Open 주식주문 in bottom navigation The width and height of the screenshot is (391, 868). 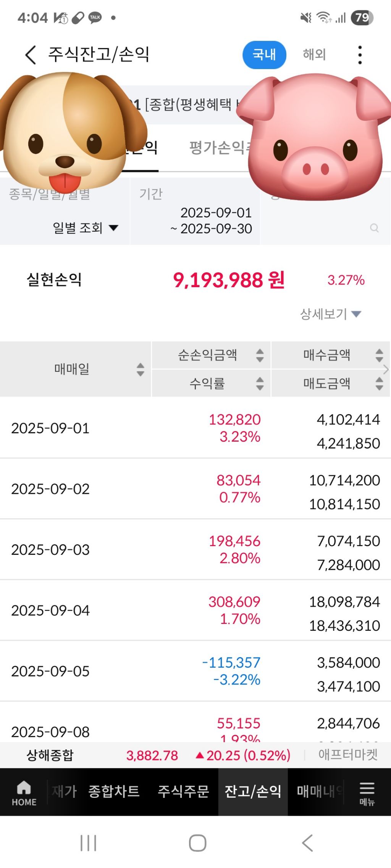[x=183, y=791]
